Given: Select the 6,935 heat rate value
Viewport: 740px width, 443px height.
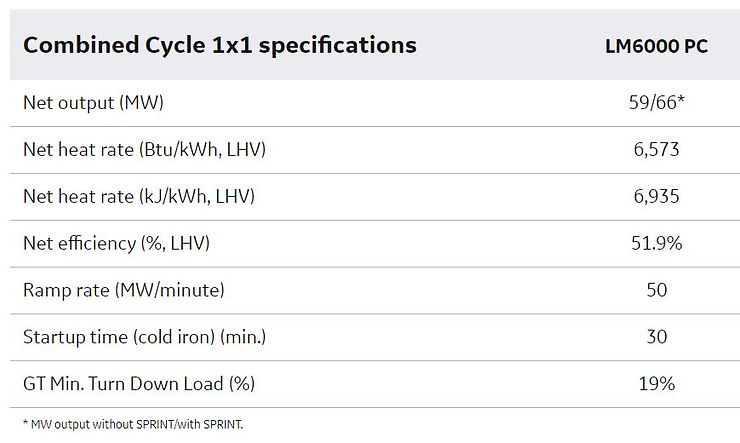Looking at the screenshot, I should pyautogui.click(x=656, y=197).
